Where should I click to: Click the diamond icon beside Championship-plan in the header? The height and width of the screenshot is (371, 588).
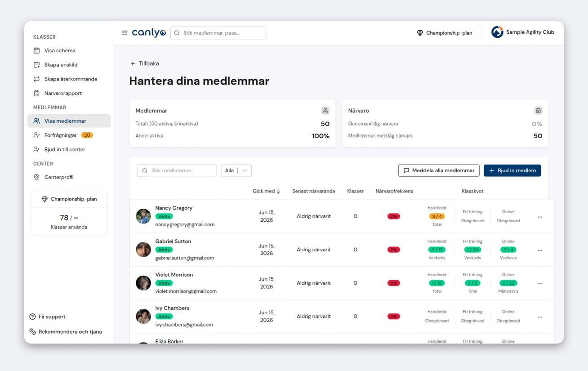coord(420,33)
